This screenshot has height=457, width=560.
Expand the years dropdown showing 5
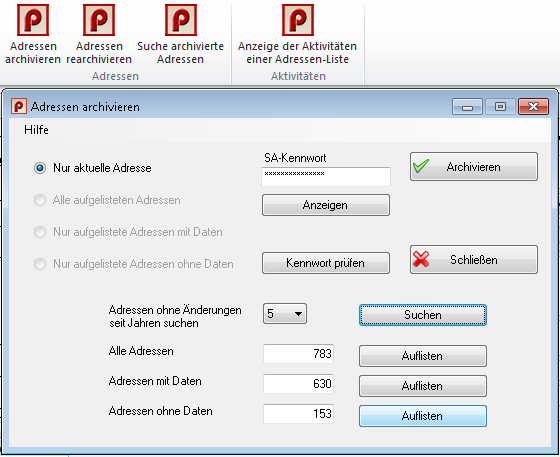285,314
